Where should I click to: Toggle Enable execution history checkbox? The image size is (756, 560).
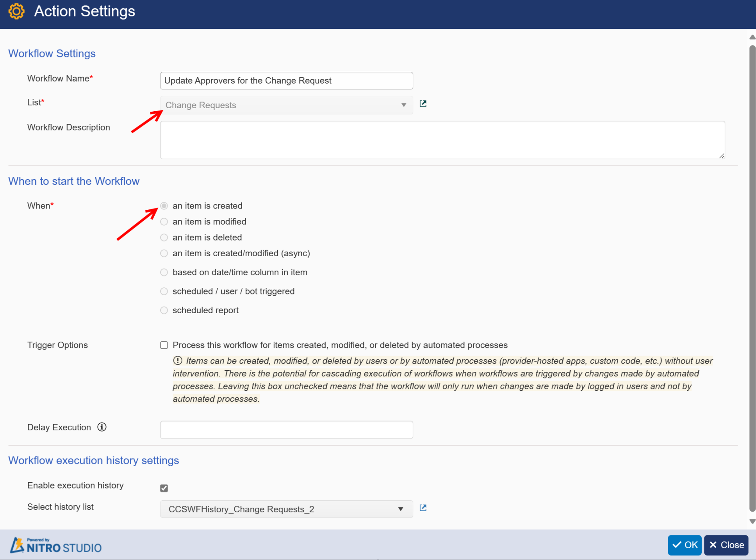tap(164, 488)
